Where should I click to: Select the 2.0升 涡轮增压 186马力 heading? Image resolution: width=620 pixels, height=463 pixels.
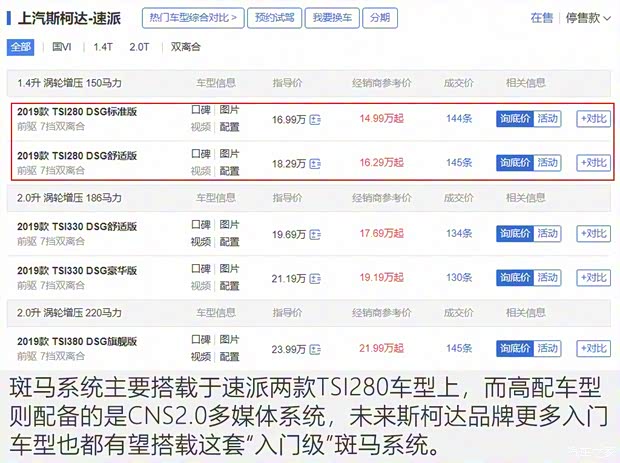(69, 198)
